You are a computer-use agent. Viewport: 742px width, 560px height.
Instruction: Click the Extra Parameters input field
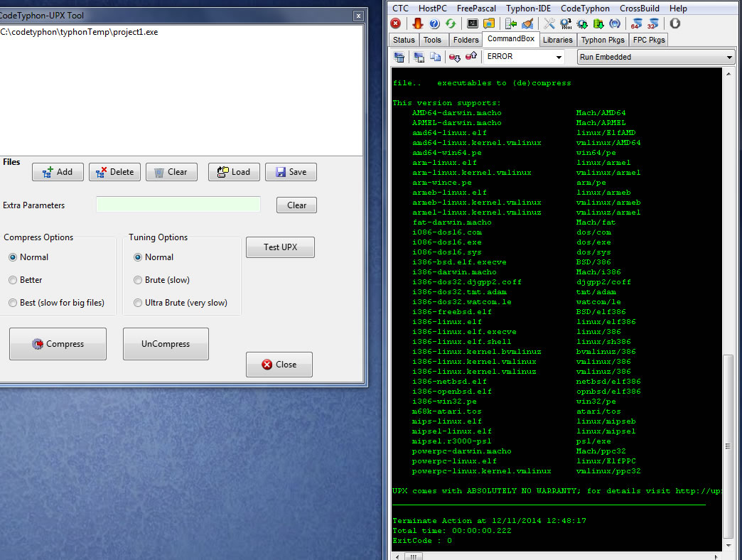click(178, 205)
